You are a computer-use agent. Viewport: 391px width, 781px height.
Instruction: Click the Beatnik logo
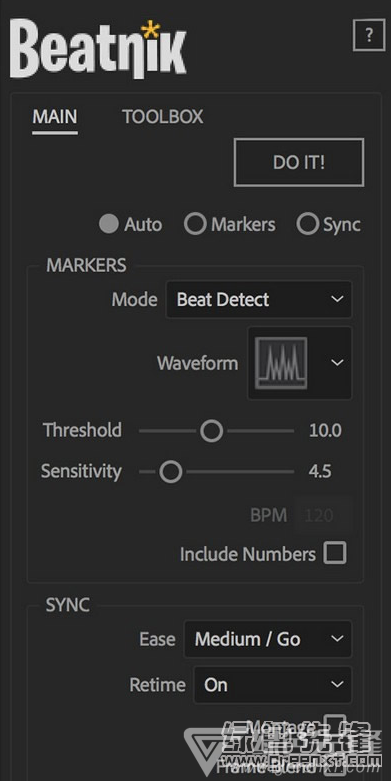[x=98, y=50]
